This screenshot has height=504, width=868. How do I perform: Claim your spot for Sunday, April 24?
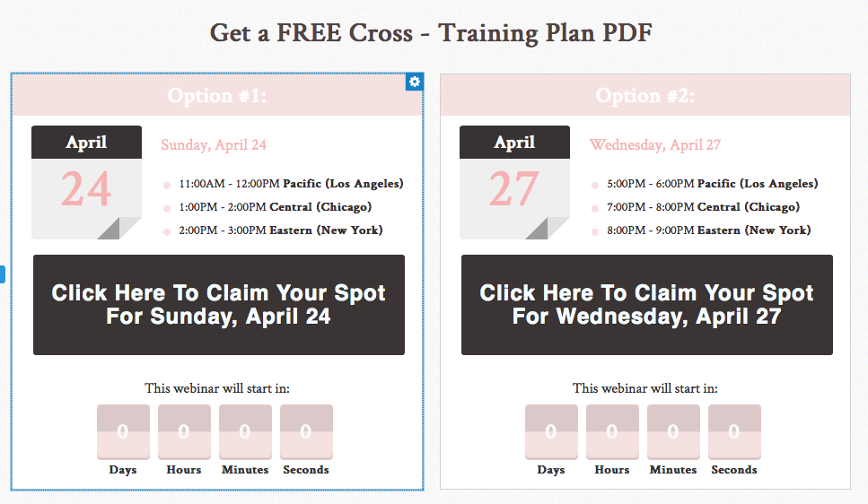click(219, 305)
